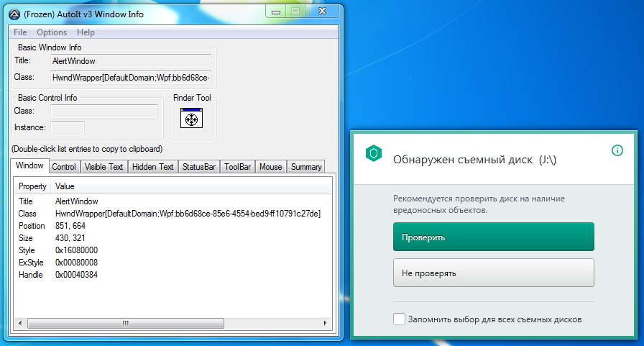
Task: Minimize the AutoIt Window Info window
Action: click(276, 12)
